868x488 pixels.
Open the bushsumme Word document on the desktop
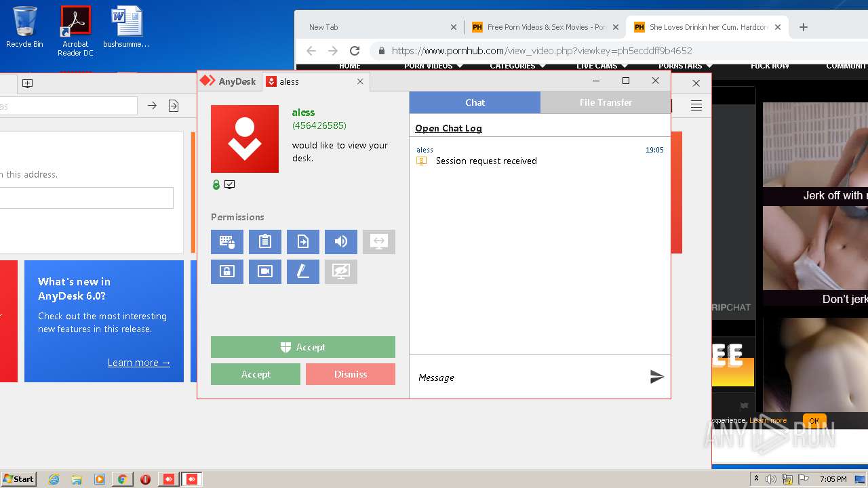coord(126,27)
